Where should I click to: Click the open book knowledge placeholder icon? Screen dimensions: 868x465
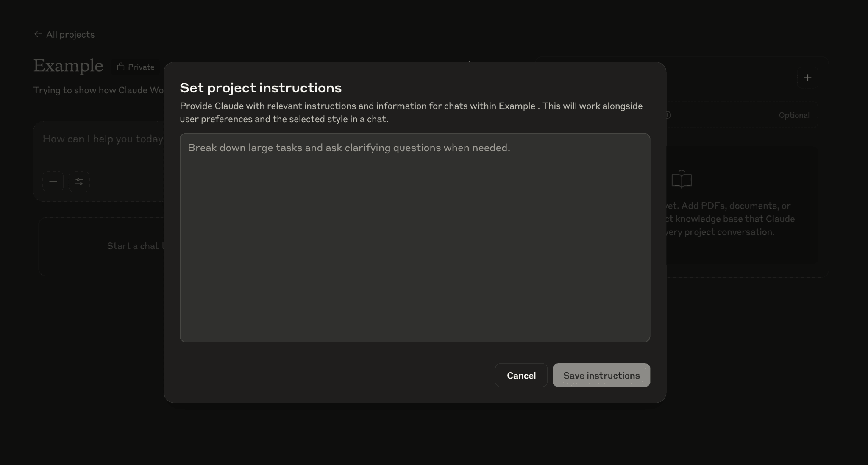coord(682,179)
